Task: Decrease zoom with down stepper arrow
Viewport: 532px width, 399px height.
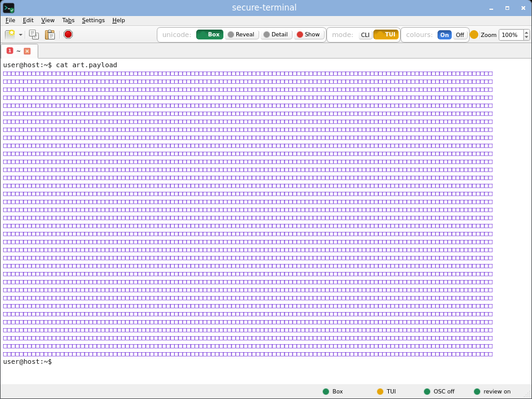Action: click(526, 37)
